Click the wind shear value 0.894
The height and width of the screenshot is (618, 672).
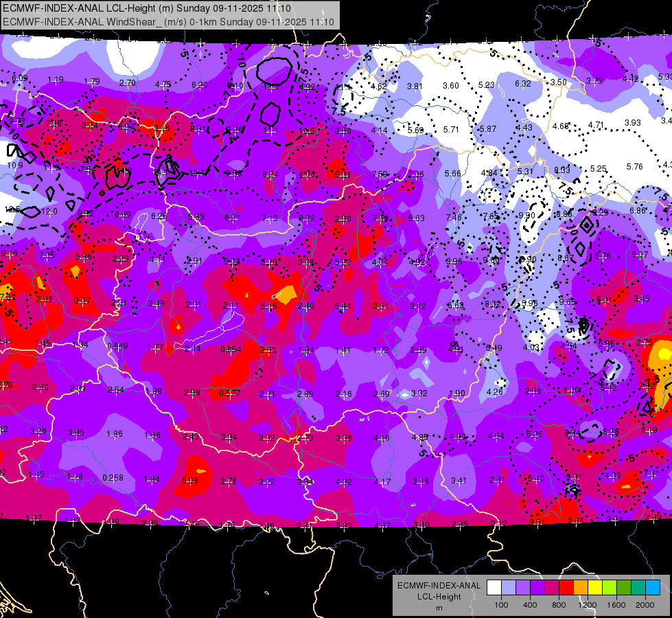(x=231, y=350)
